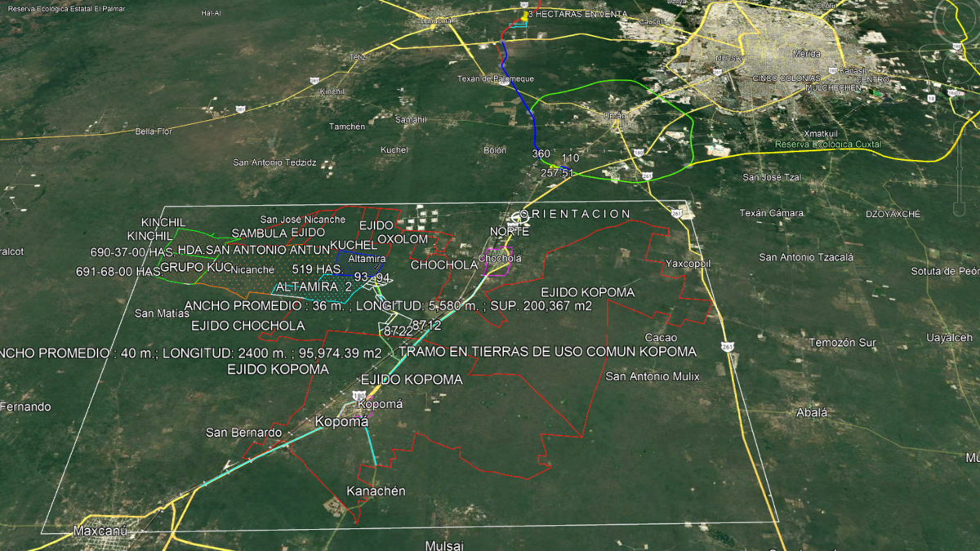The height and width of the screenshot is (551, 980).
Task: Click the '690-37-00 HAS.' area label
Action: tap(133, 252)
